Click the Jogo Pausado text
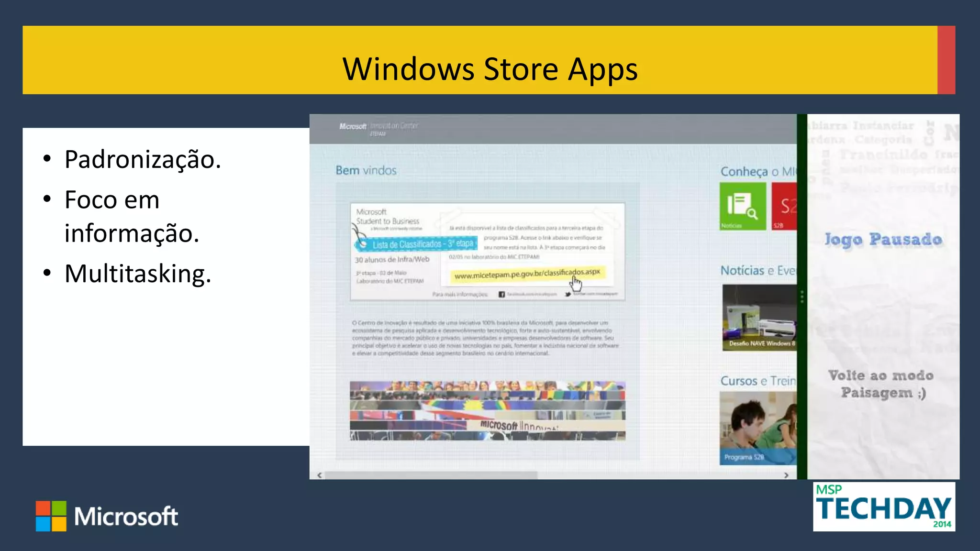 [883, 239]
